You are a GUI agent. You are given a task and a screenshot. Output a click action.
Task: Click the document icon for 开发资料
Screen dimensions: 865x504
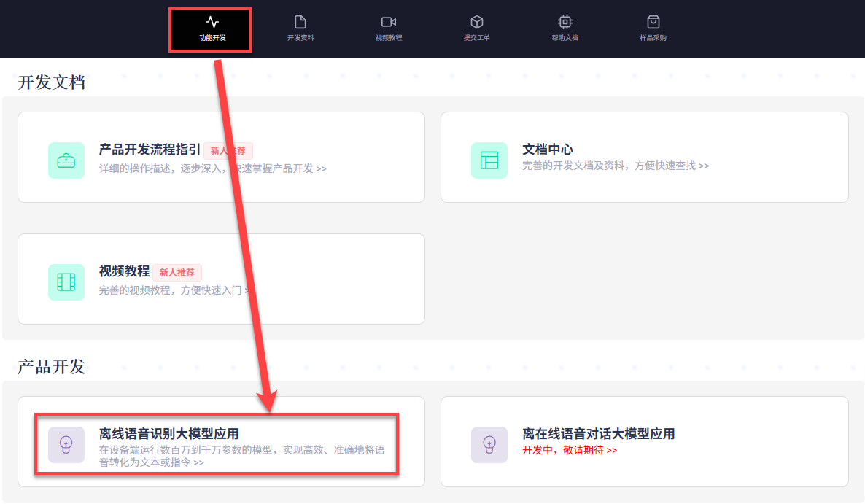tap(300, 22)
